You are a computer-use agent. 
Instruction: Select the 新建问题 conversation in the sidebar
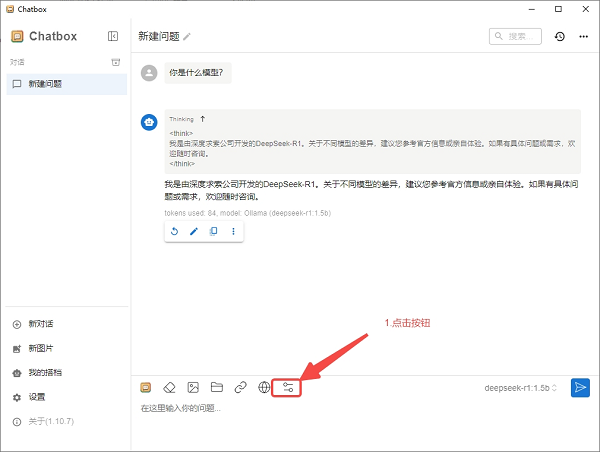(x=67, y=84)
